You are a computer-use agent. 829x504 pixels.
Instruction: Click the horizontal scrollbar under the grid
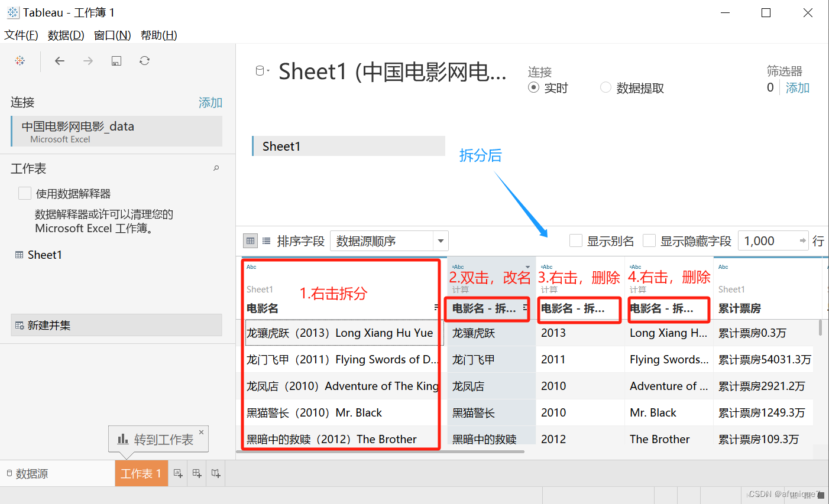point(380,451)
